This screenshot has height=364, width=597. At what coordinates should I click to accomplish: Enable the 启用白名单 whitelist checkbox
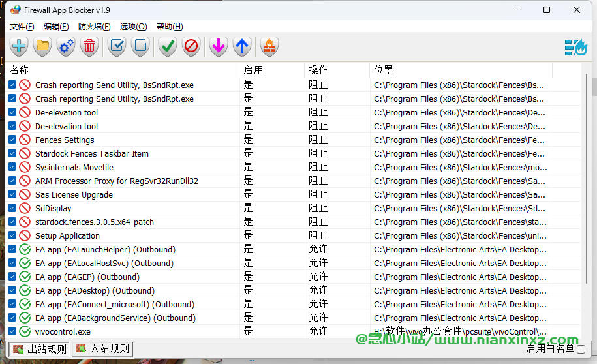coord(581,349)
